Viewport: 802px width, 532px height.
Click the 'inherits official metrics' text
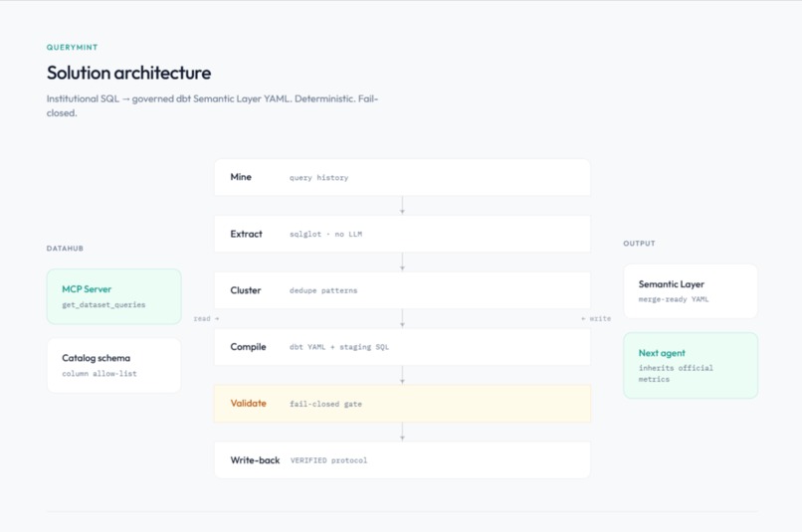tap(676, 374)
